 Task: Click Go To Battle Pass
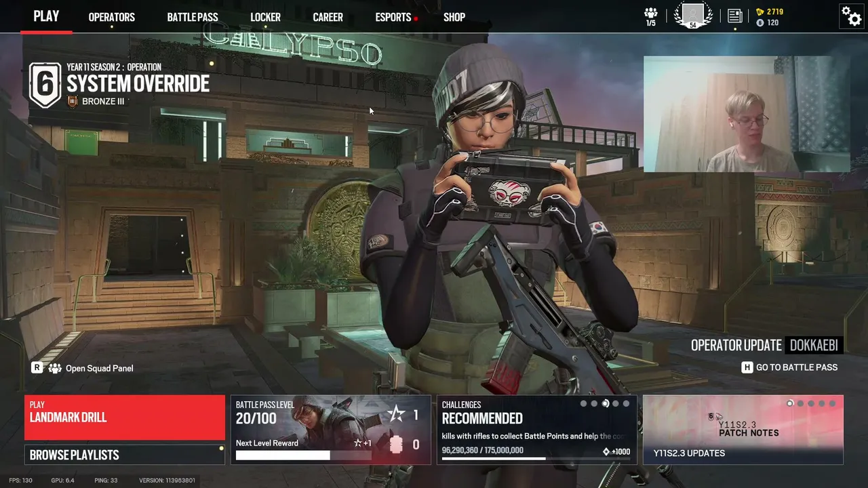(797, 367)
